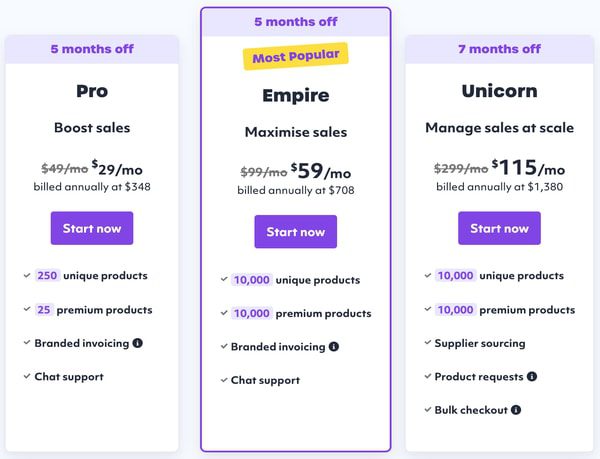Viewport: 600px width, 459px height.
Task: Click the checkmark beside Pro Chat support
Action: [27, 376]
